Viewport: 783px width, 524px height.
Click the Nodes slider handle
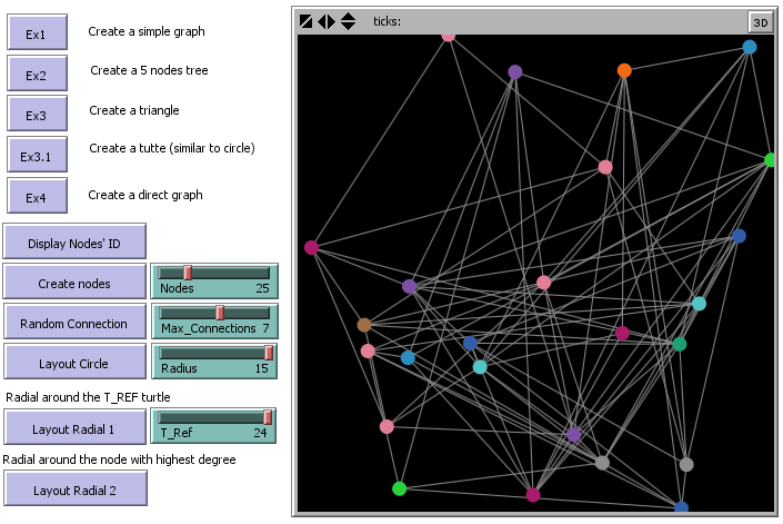click(187, 272)
